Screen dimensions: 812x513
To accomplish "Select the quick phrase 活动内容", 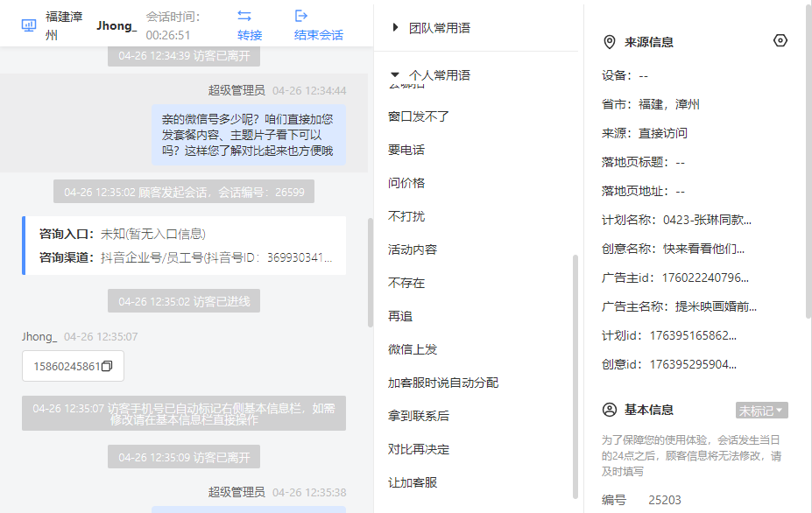I will coord(413,249).
